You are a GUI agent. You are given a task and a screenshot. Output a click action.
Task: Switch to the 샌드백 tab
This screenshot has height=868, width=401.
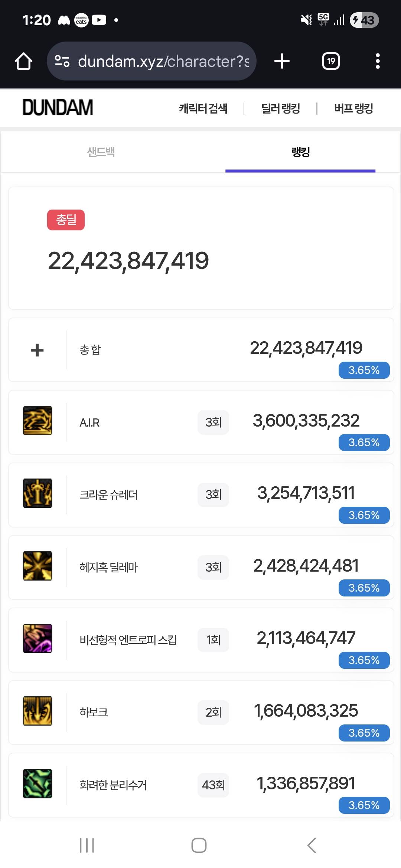point(101,152)
